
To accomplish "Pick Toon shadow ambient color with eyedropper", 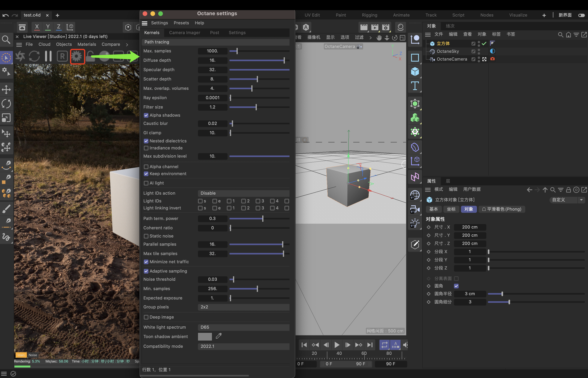I will click(x=219, y=336).
